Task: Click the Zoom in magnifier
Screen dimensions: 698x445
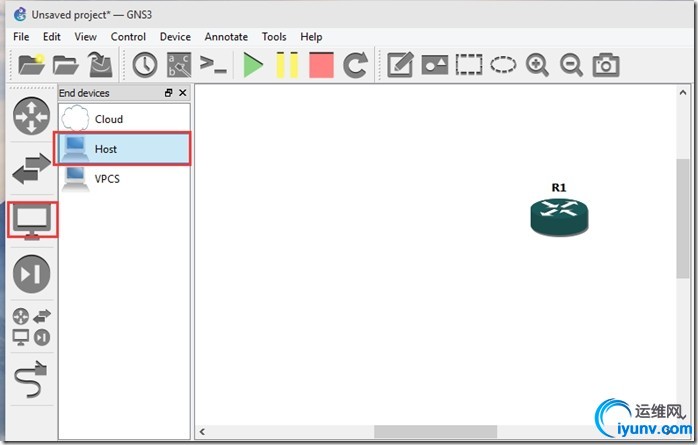Action: 537,65
